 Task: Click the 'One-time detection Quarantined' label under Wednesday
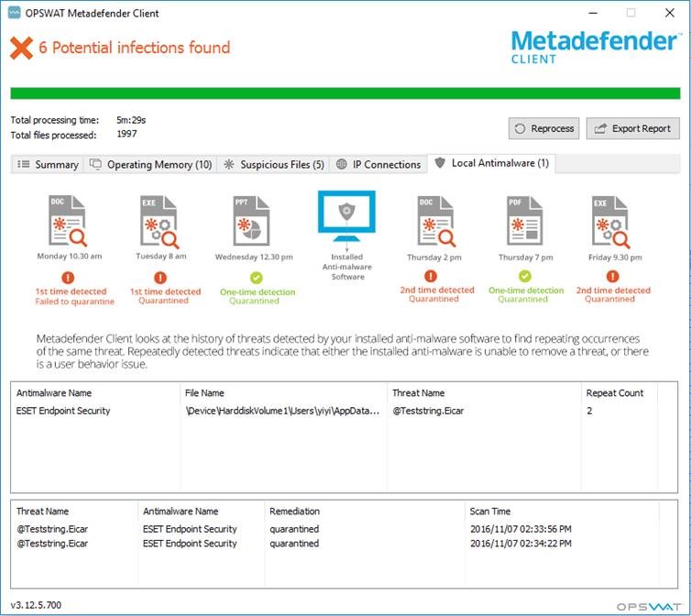point(257,296)
